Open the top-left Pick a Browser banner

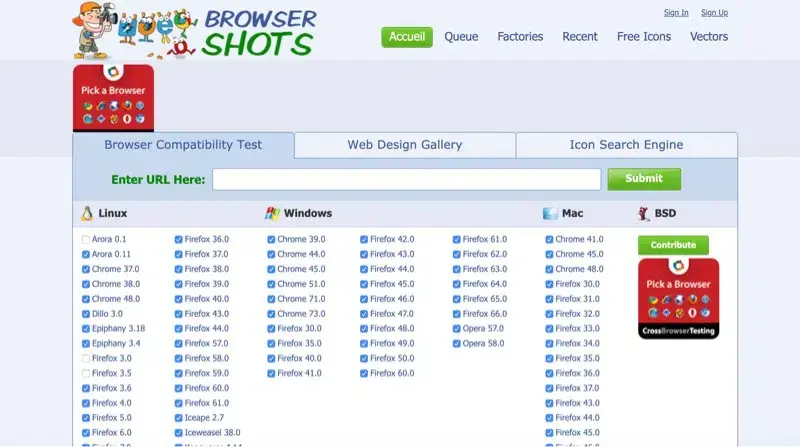click(113, 97)
